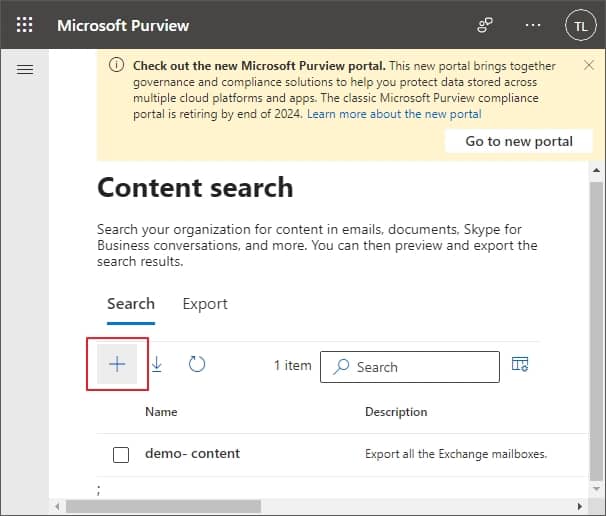This screenshot has height=516, width=606.
Task: Click the banner info icon
Action: coord(116,65)
